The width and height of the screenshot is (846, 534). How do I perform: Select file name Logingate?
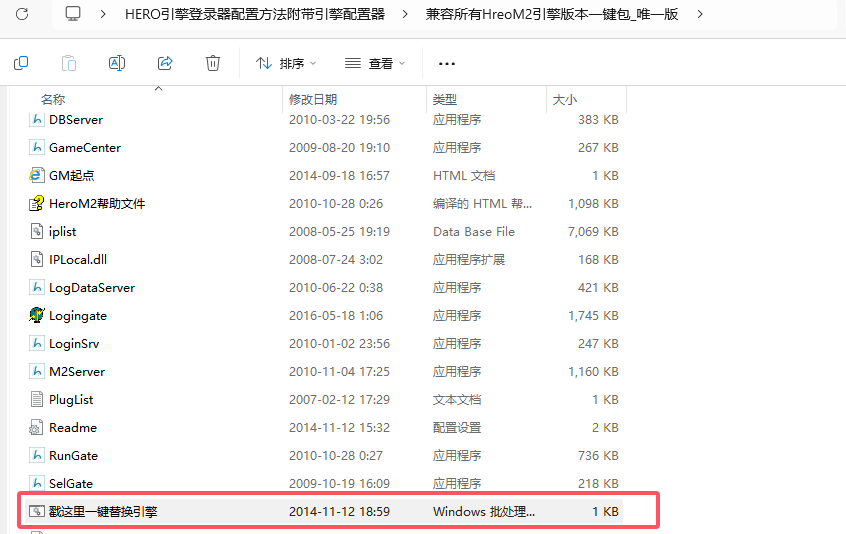click(x=78, y=316)
